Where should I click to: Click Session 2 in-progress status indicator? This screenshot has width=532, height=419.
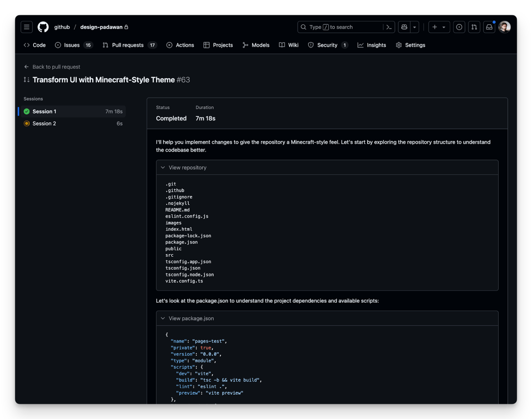click(x=27, y=123)
